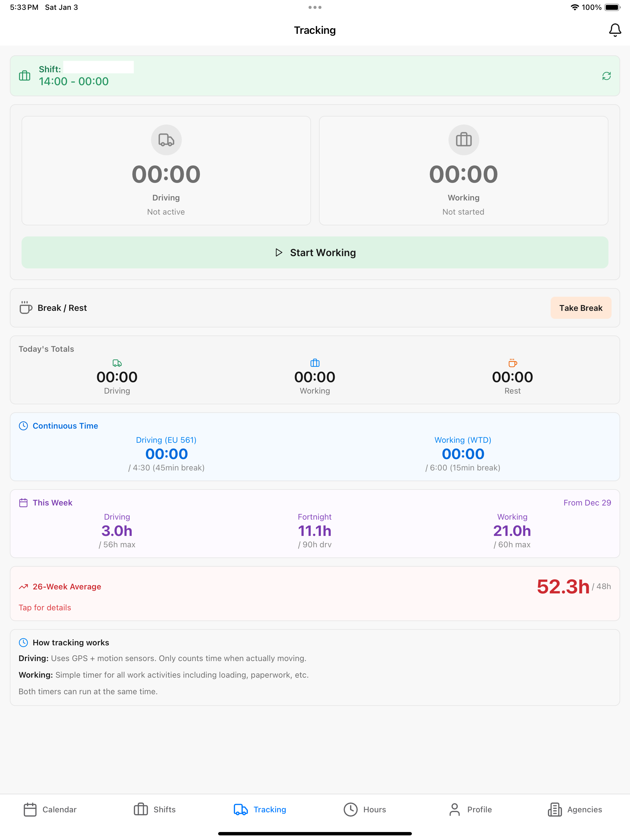This screenshot has width=630, height=840.
Task: Tap the How tracking works heading
Action: [71, 643]
